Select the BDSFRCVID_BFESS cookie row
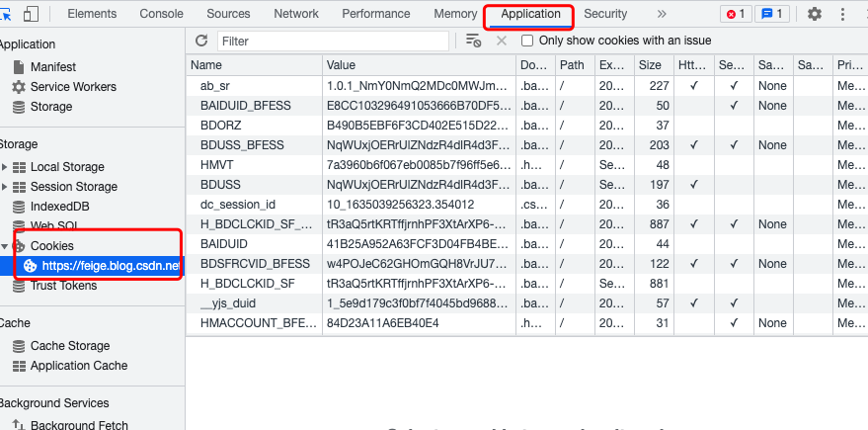Screen dimensions: 868x430 pos(527,264)
